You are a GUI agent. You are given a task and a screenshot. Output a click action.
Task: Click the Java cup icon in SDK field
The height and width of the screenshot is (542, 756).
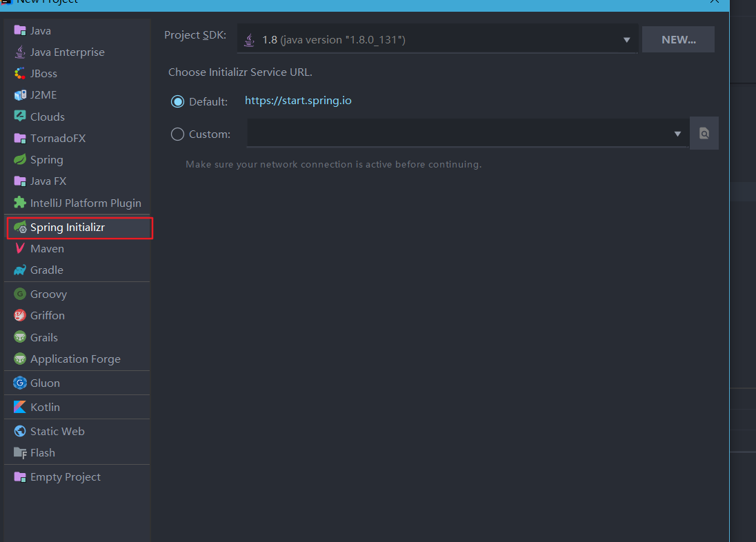(x=249, y=39)
